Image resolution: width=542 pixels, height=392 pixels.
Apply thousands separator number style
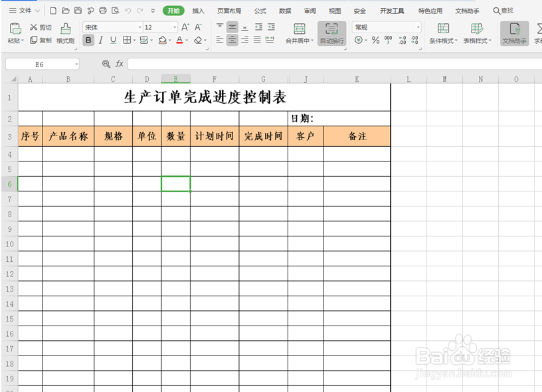tap(388, 40)
